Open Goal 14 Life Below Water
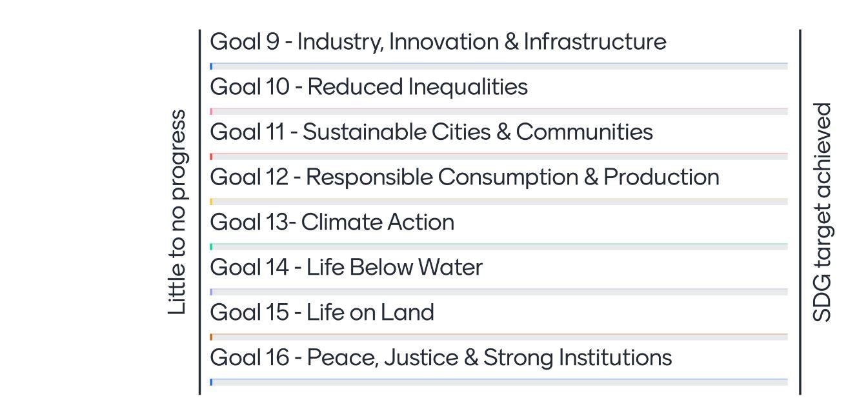 [x=347, y=268]
